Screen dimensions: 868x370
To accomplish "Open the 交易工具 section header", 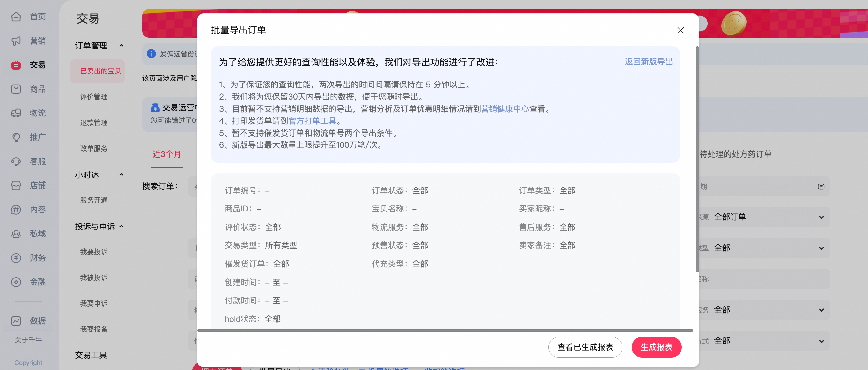I will (91, 355).
